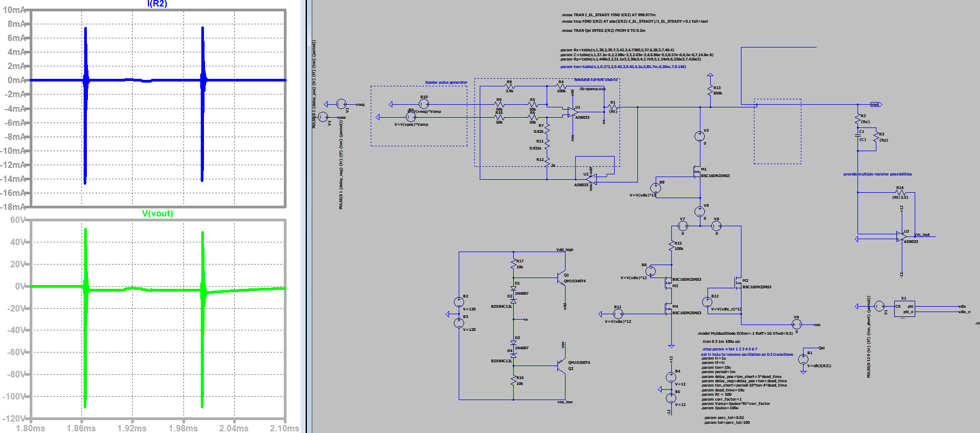
Task: Select the B10 behavioral voltage source
Action: [424, 104]
